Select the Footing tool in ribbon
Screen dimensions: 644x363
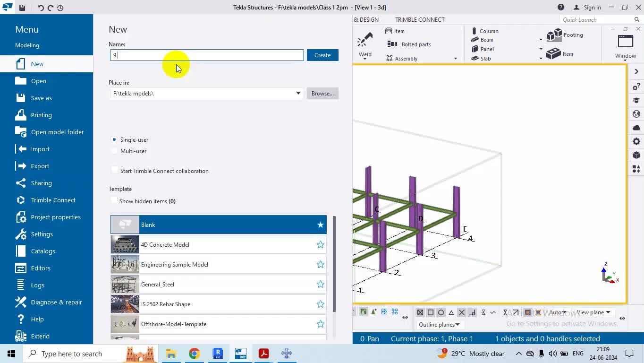pos(565,35)
